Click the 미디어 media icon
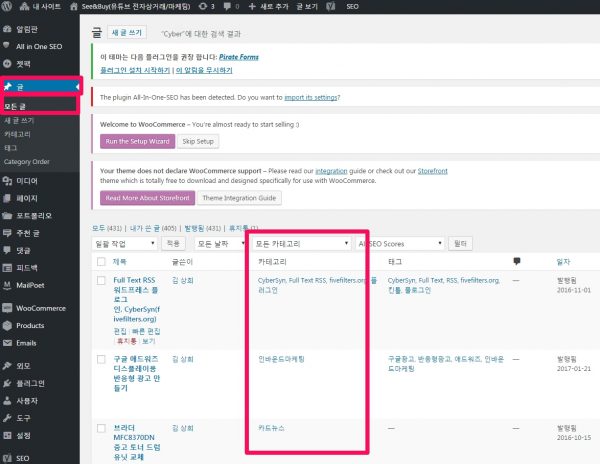 coord(7,181)
